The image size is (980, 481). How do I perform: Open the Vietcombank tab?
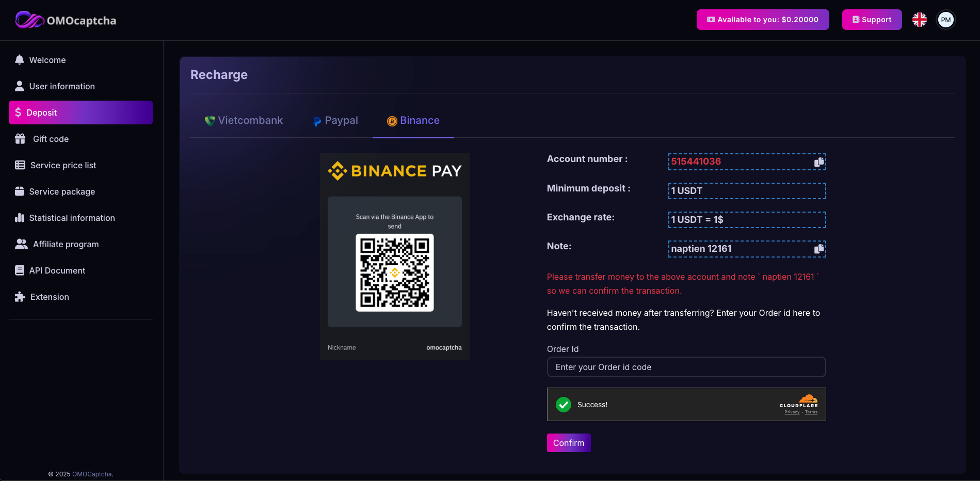pyautogui.click(x=244, y=120)
